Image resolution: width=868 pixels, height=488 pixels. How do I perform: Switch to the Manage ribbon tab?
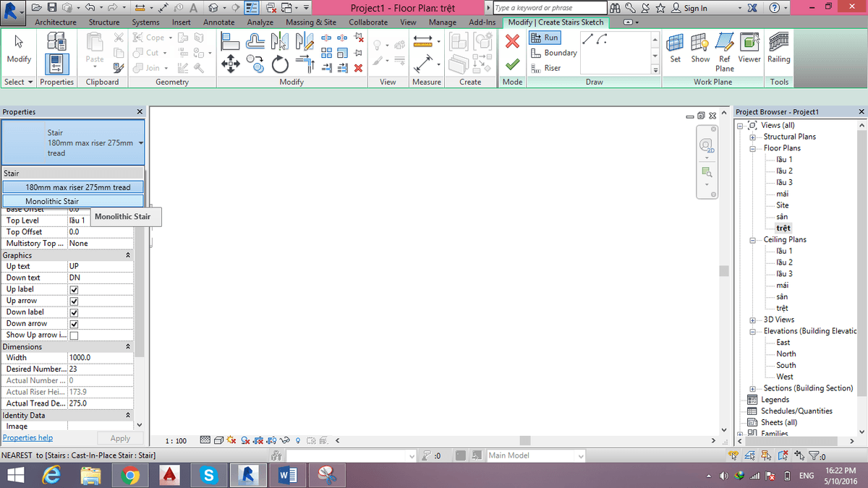point(443,22)
